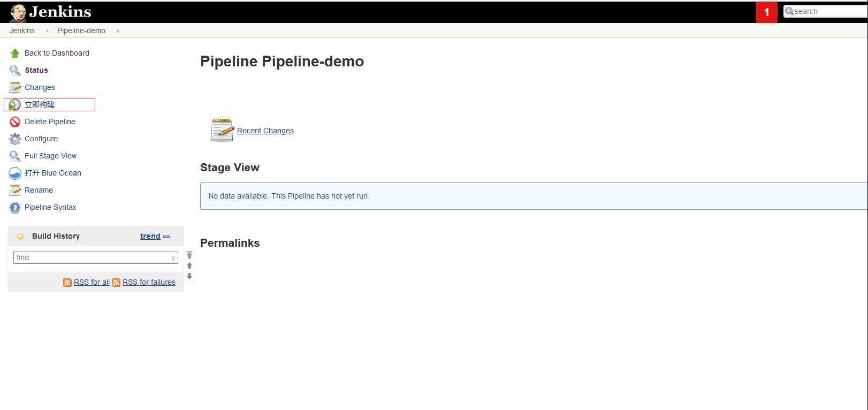Click the green Back to Dashboard arrow icon
Image resolution: width=868 pixels, height=410 pixels.
(15, 53)
